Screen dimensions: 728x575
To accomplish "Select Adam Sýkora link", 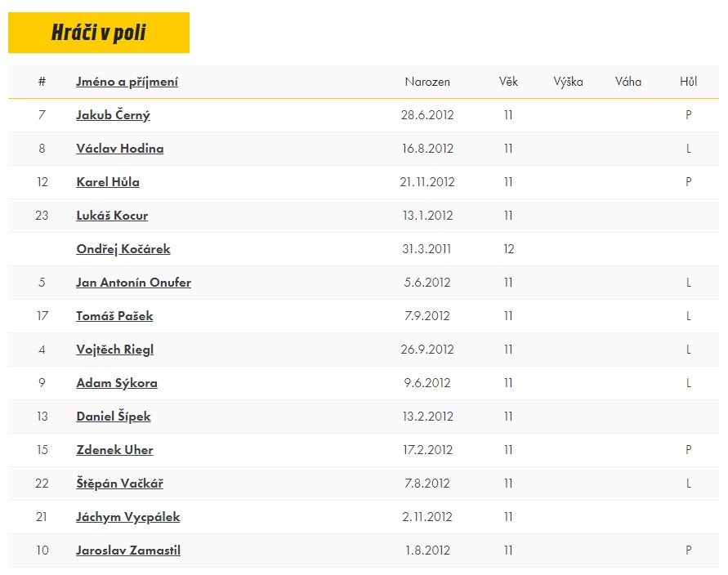I will tap(117, 383).
